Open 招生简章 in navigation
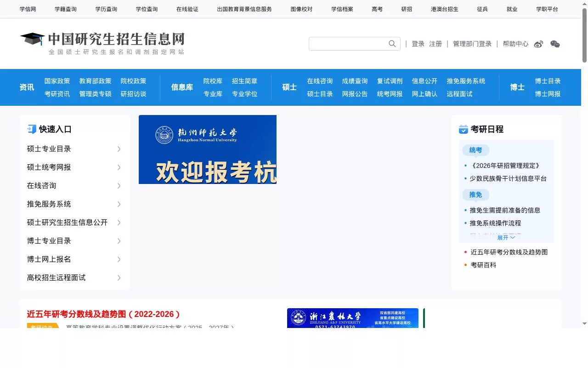 pos(245,81)
